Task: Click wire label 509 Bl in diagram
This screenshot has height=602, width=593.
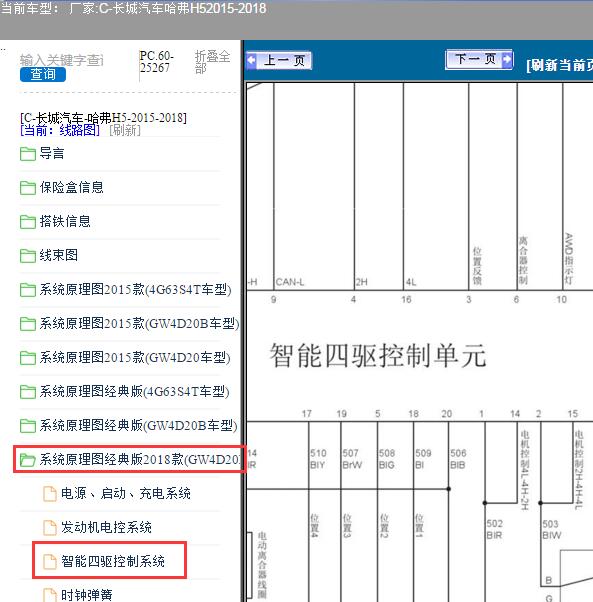Action: (x=423, y=459)
